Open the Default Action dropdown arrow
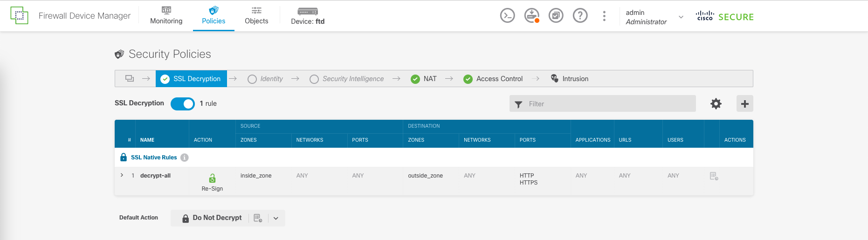868x240 pixels. (276, 218)
